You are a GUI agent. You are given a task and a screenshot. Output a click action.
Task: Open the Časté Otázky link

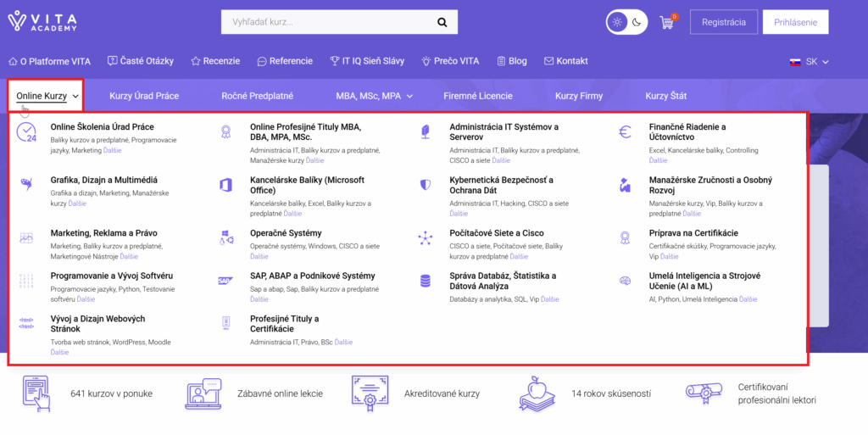[x=141, y=61]
